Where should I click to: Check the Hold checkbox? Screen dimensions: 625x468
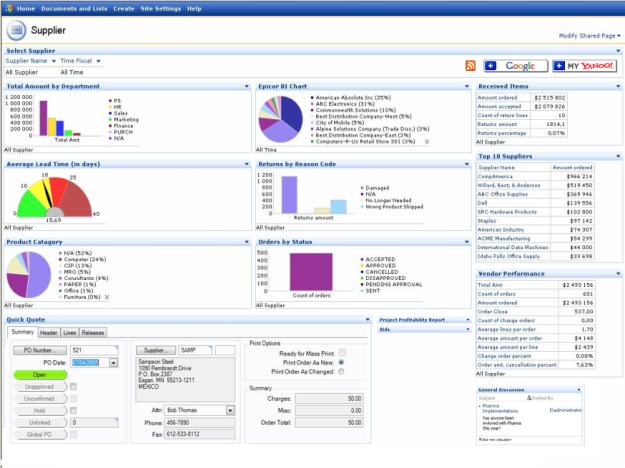pos(73,410)
